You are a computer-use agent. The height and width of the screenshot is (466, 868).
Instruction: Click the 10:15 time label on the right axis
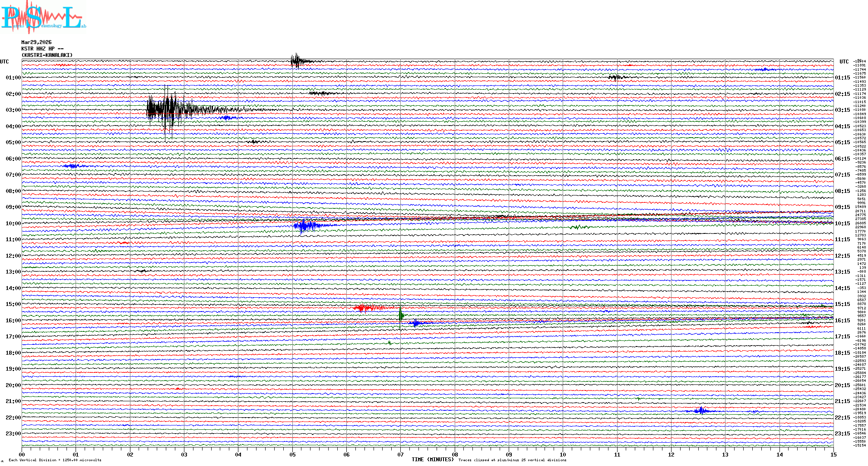click(842, 224)
